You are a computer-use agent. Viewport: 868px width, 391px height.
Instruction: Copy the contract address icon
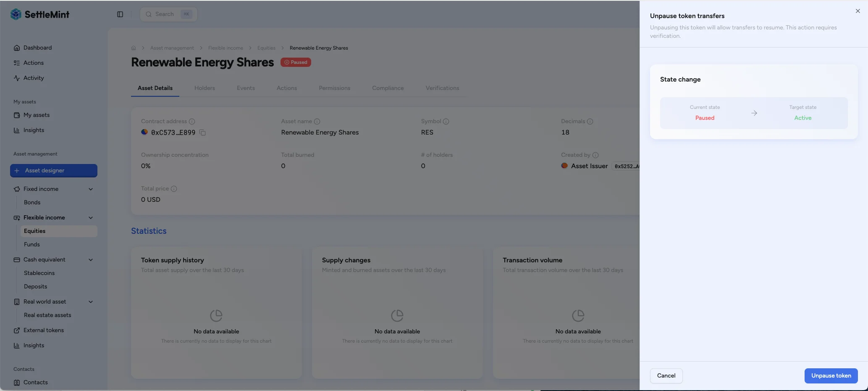pos(202,132)
